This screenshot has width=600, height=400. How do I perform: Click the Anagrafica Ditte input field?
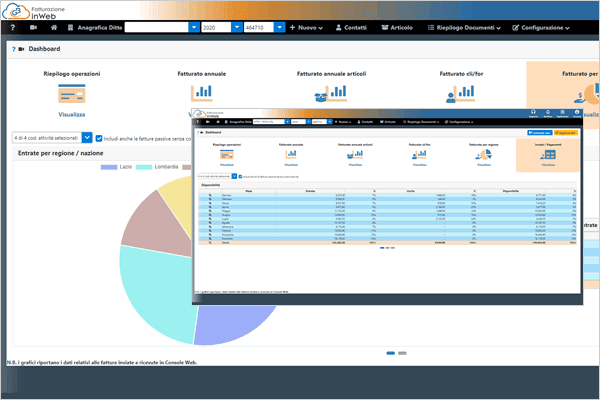point(161,28)
